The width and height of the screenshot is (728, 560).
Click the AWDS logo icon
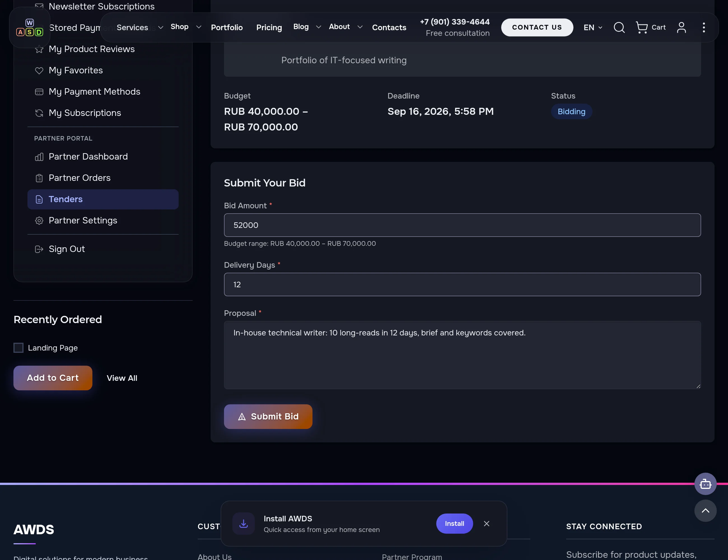[30, 28]
